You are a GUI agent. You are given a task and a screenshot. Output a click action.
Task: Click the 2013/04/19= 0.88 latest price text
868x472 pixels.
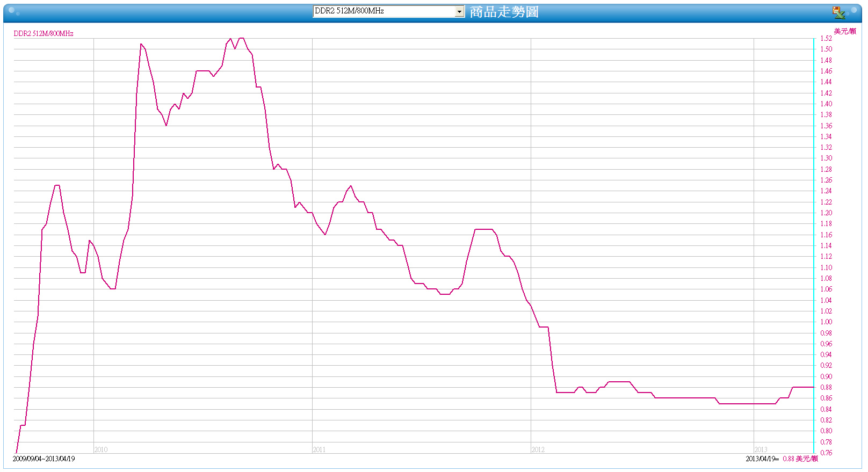[x=782, y=459]
